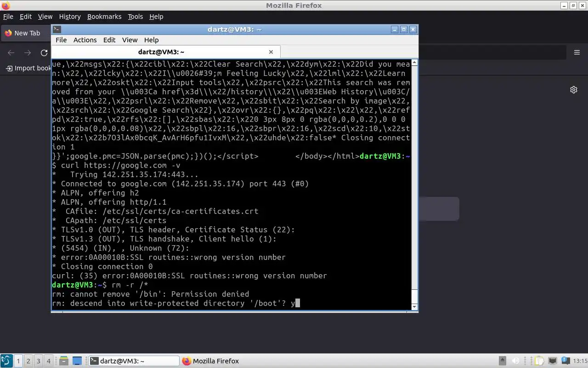Viewport: 588px width, 368px height.
Task: Click the 'CApath: /etc/ssl/certs' line
Action: [109, 220]
